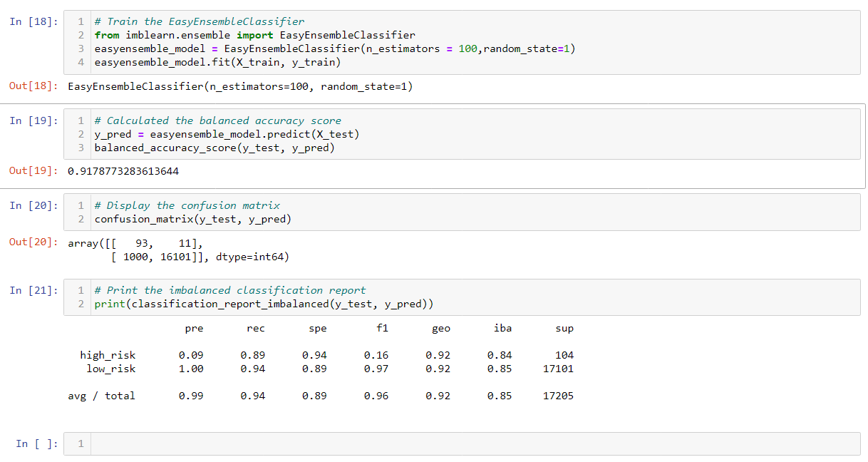Click the Out[20] output prompt

33,242
